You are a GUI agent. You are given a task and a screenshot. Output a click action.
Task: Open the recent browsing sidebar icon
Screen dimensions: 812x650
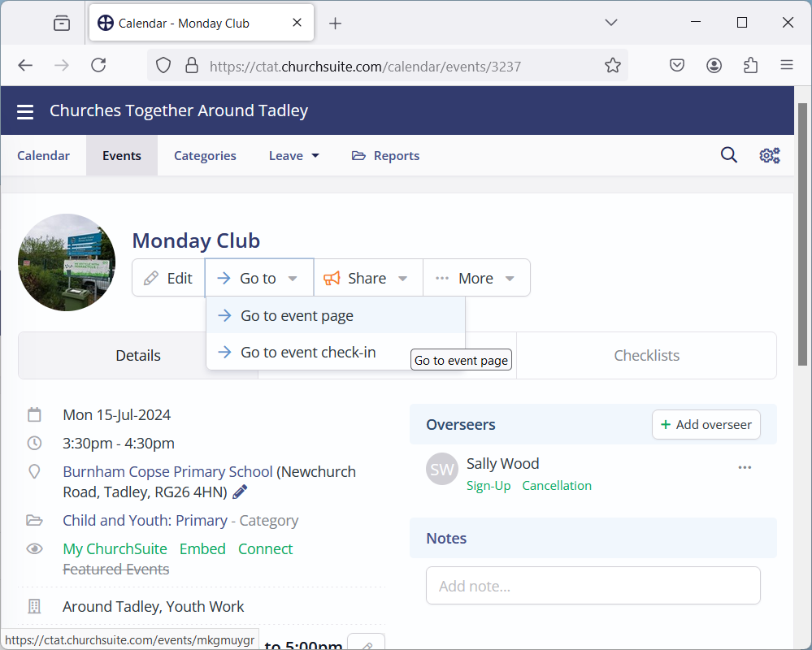tap(62, 24)
